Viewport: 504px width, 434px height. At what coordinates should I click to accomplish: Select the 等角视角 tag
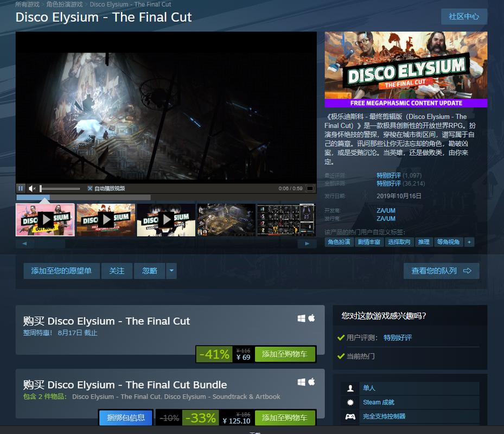pyautogui.click(x=449, y=242)
